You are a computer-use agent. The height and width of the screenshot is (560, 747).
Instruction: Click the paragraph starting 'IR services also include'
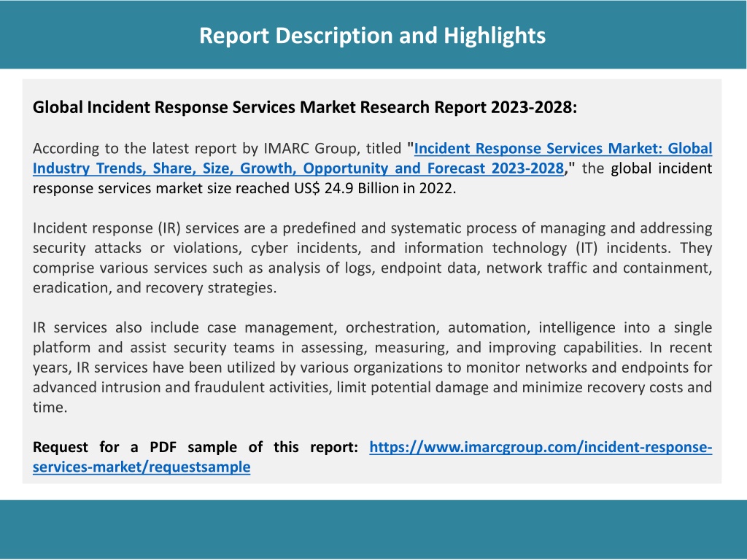[x=373, y=367]
